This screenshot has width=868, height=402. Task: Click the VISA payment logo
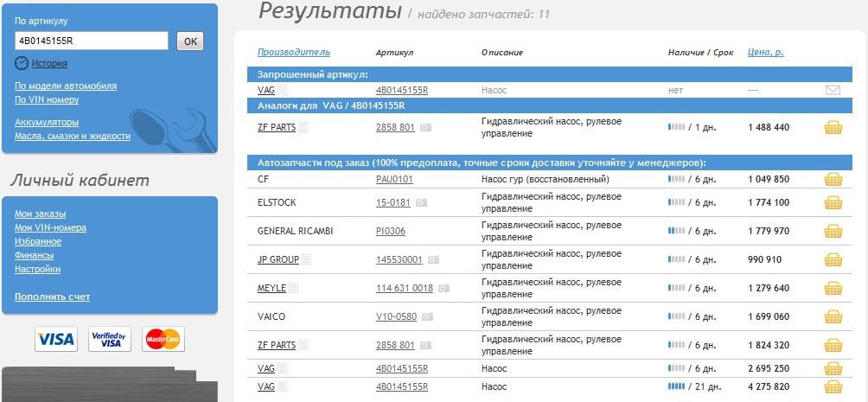pyautogui.click(x=56, y=339)
